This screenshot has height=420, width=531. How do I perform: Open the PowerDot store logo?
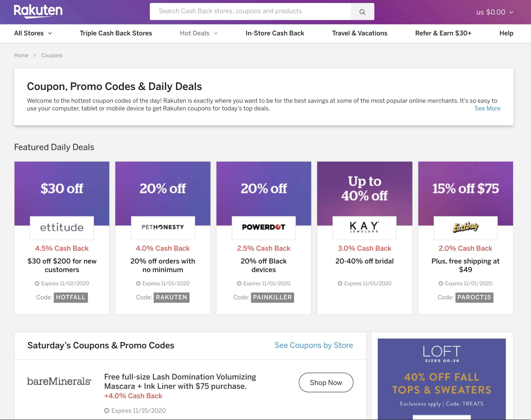(x=264, y=227)
